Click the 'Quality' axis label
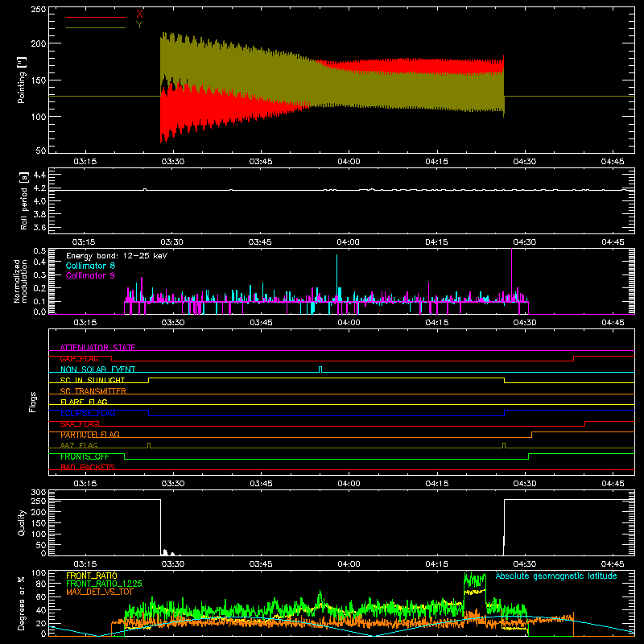 tap(22, 522)
